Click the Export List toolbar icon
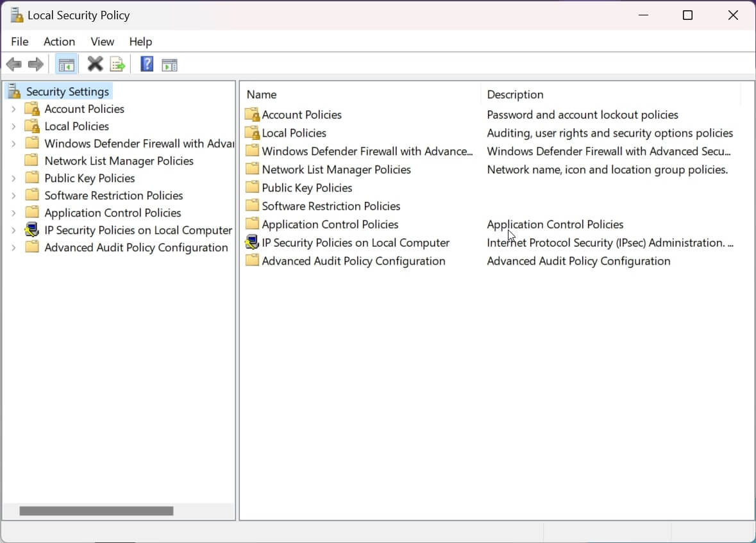 [x=117, y=64]
